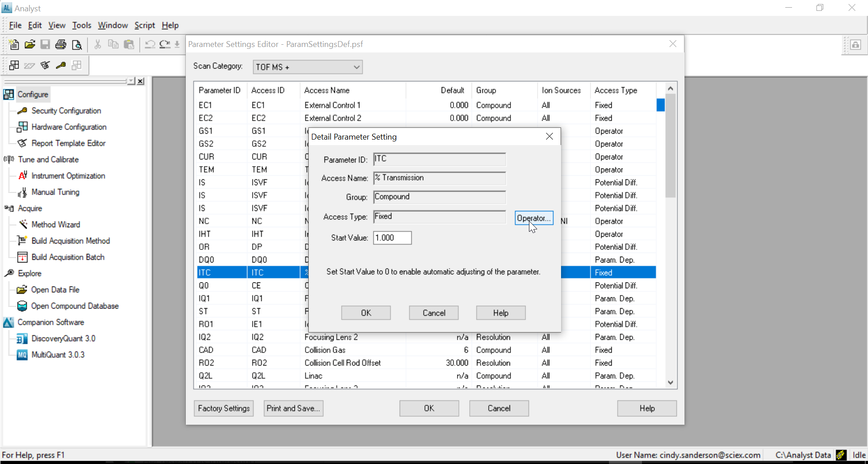Open the Open Compound Database item
868x464 pixels.
point(75,306)
